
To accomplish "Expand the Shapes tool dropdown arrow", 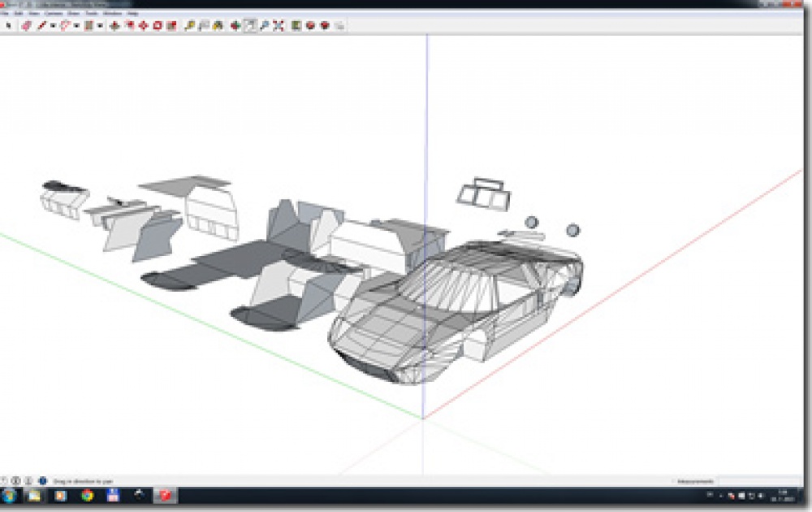I will [99, 25].
